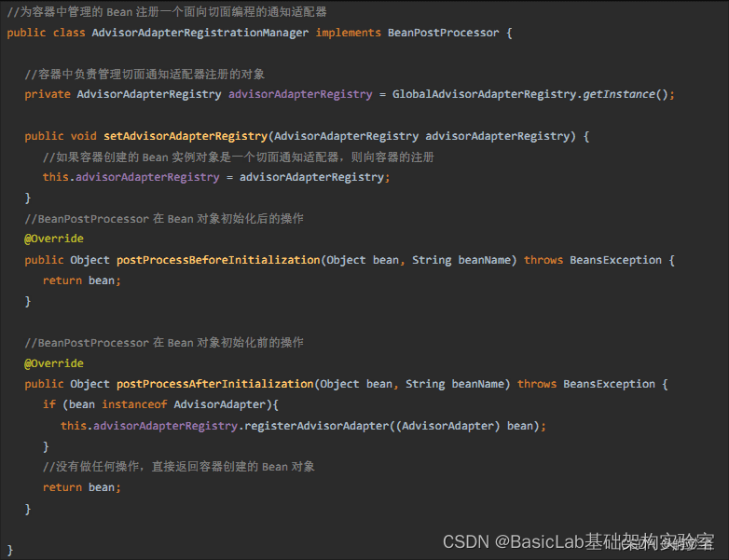The image size is (729, 560).
Task: Click the last return bean statement
Action: point(82,487)
